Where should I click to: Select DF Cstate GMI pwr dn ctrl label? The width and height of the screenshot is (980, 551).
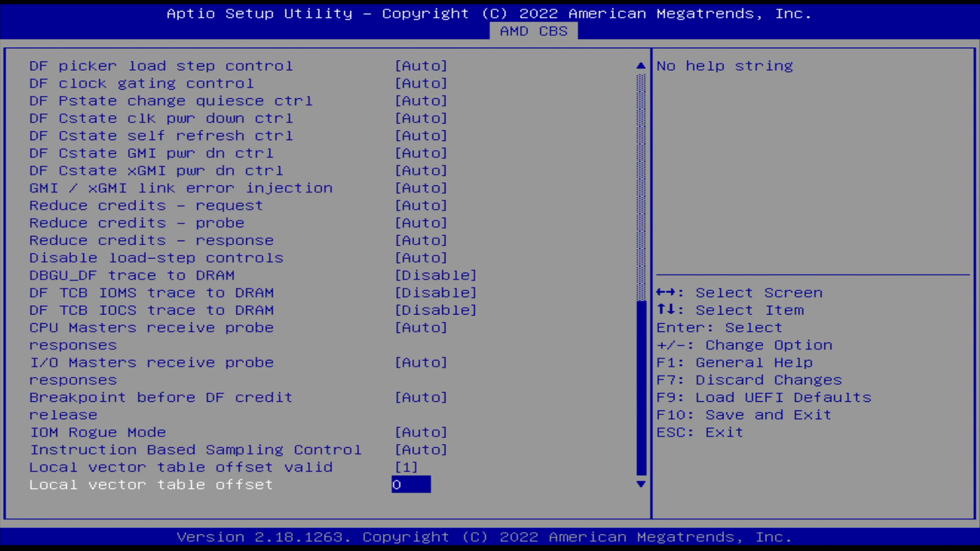(151, 153)
